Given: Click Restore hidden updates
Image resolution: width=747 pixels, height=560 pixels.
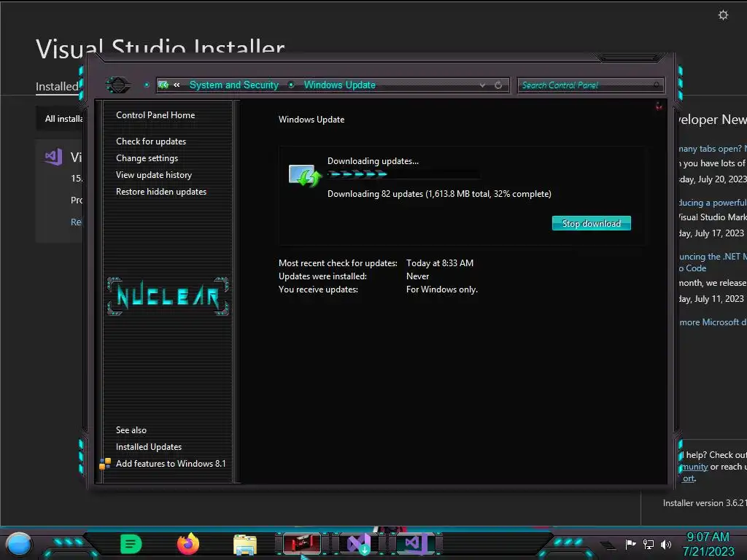Looking at the screenshot, I should click(161, 192).
